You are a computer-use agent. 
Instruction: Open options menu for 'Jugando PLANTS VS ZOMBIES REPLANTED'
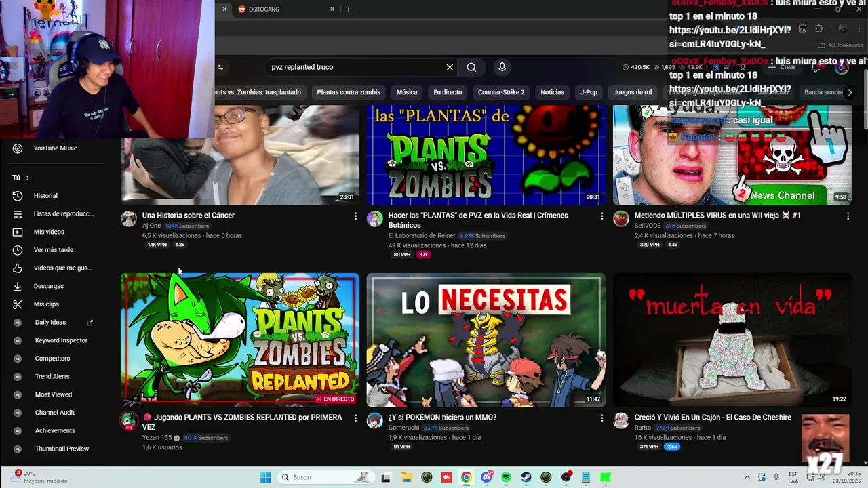(x=355, y=418)
